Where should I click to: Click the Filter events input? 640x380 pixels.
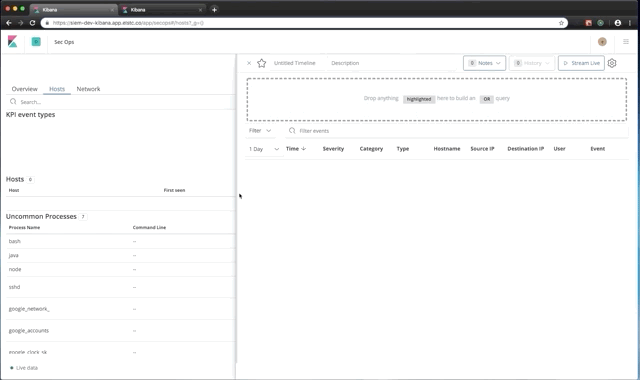pyautogui.click(x=457, y=131)
